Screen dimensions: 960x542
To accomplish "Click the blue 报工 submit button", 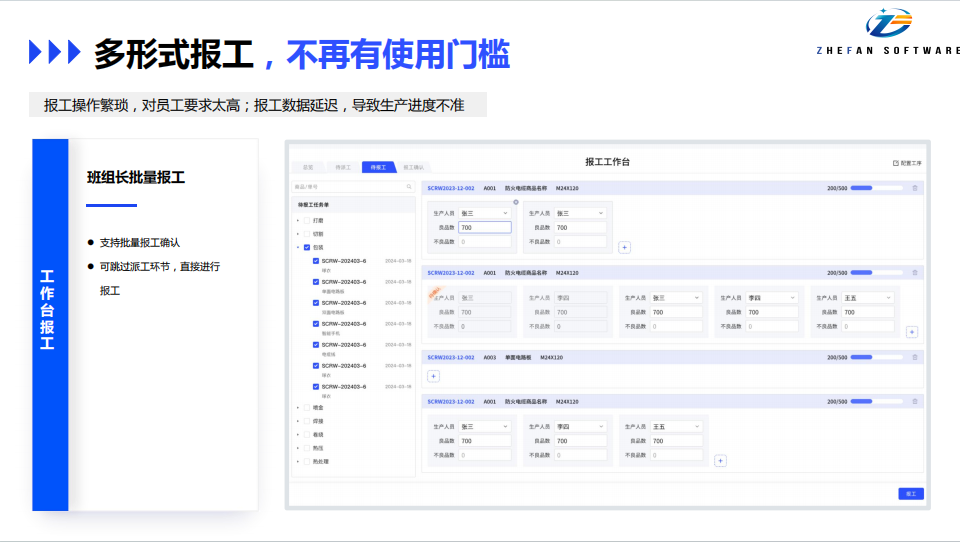I will (x=910, y=493).
